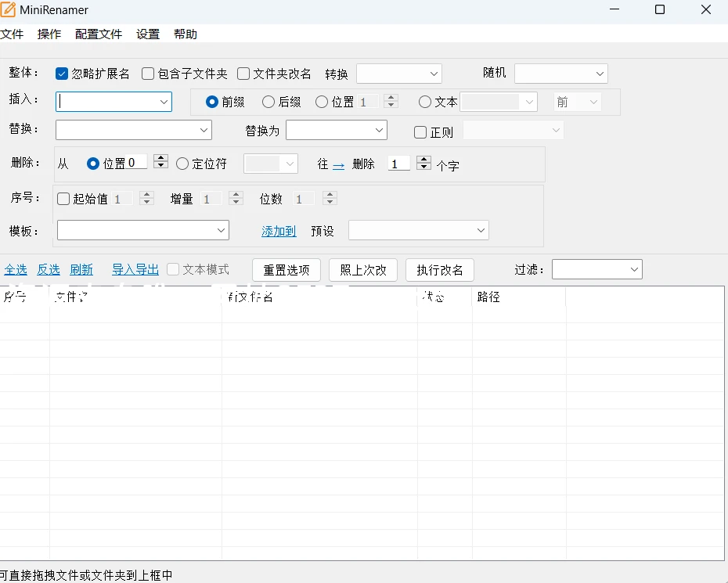Click the 添加到 link next to 模板
The width and height of the screenshot is (728, 583).
click(278, 231)
